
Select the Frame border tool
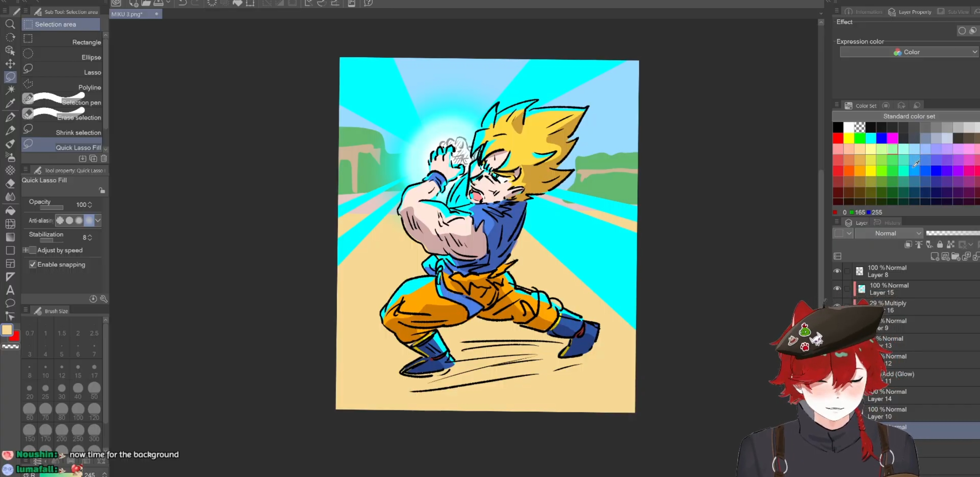pos(10,263)
